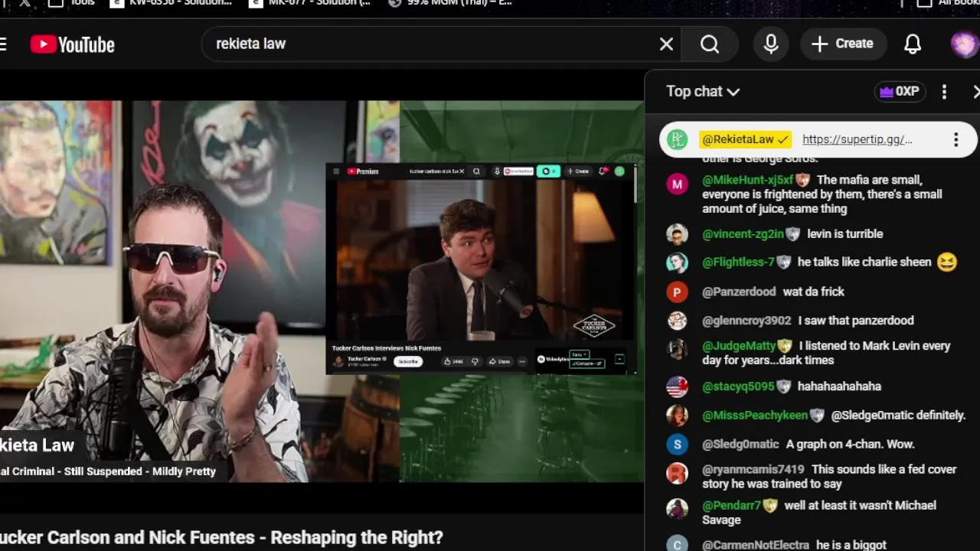Click JudgeMatty's chat avatar
The height and width of the screenshot is (551, 980).
pos(677,349)
